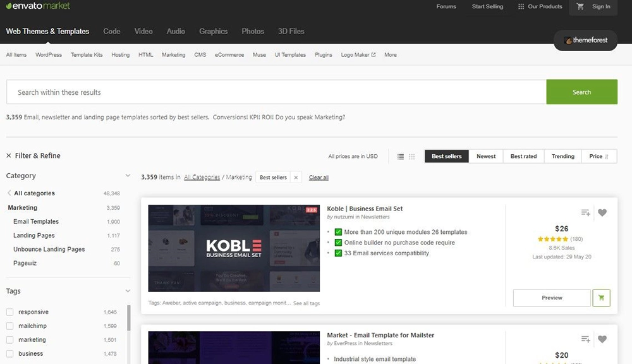This screenshot has height=364, width=632.
Task: Open the Market Email Template thumbnail
Action: point(234,348)
